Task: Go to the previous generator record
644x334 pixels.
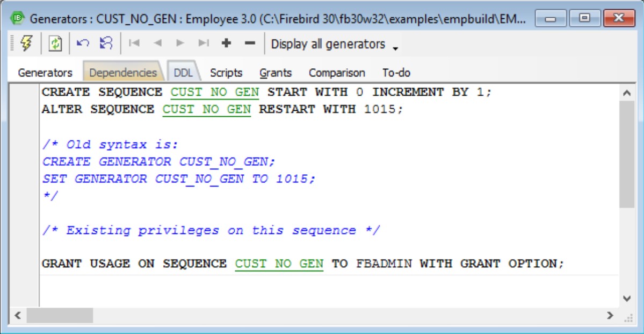Action: tap(157, 44)
